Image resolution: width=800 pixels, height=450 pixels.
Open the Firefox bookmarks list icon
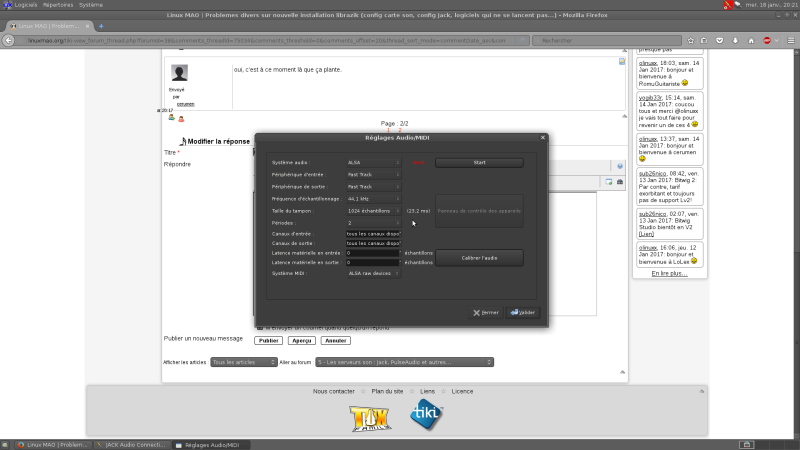pyautogui.click(x=704, y=40)
